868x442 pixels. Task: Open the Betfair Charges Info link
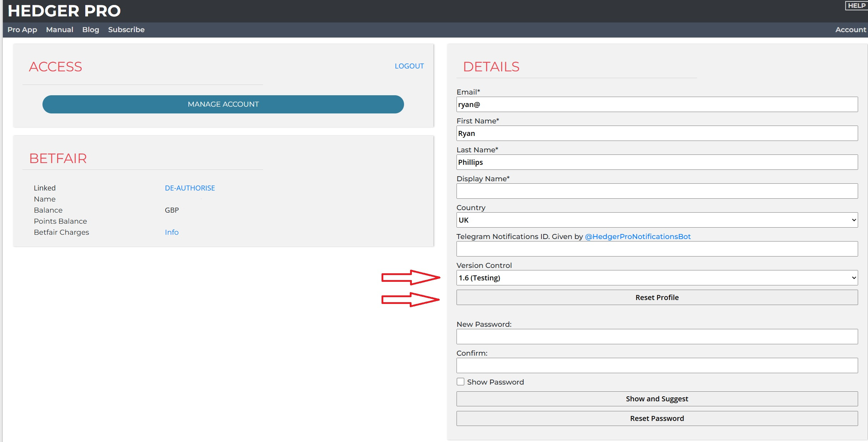(172, 232)
